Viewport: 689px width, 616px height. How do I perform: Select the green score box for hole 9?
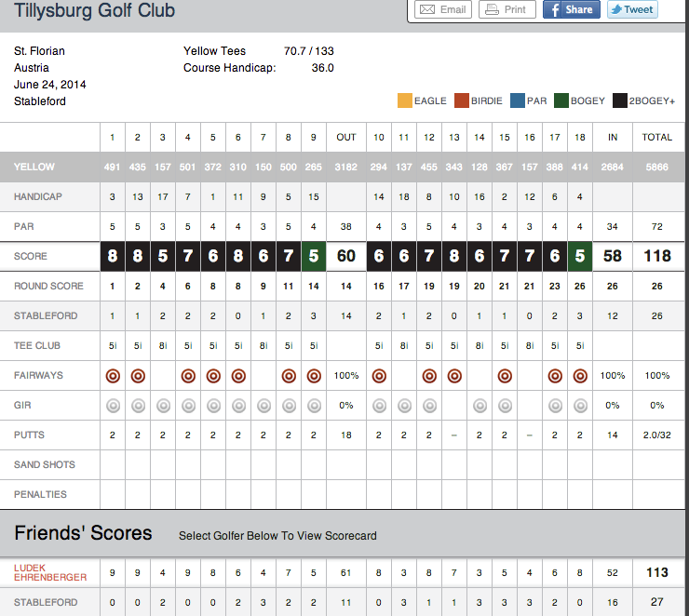313,256
